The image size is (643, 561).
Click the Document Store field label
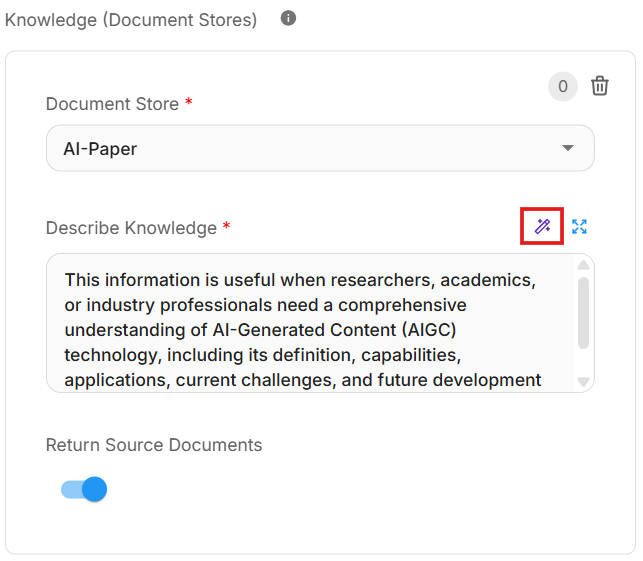(112, 104)
